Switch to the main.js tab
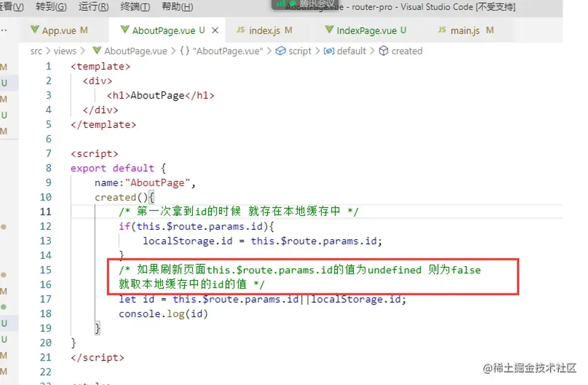Screen dimensions: 588x385 click(x=465, y=30)
